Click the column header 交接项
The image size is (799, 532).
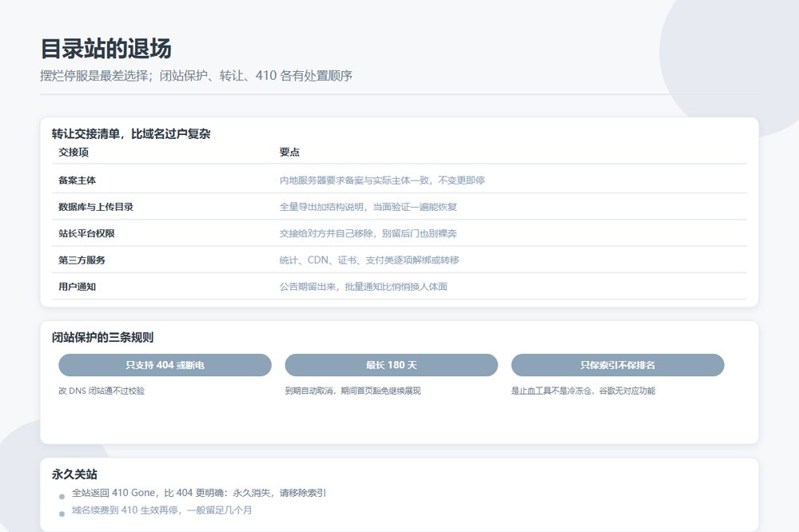[74, 153]
